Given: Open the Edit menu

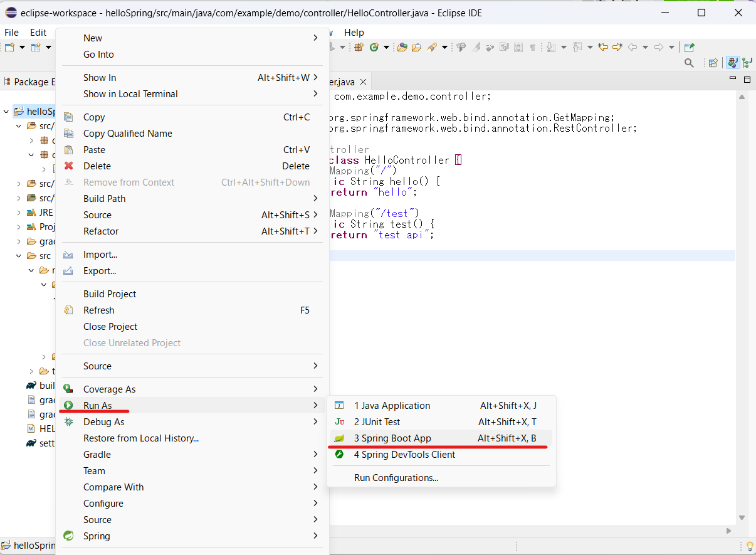Looking at the screenshot, I should [38, 32].
